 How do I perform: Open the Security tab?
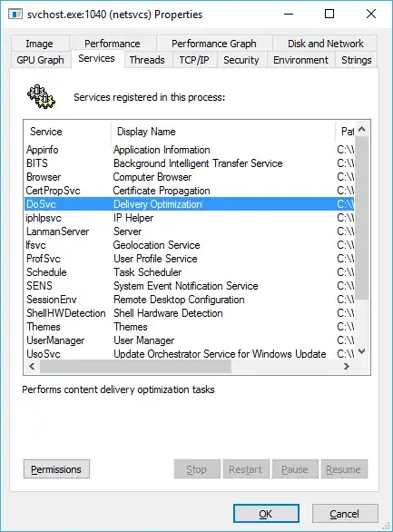(241, 60)
